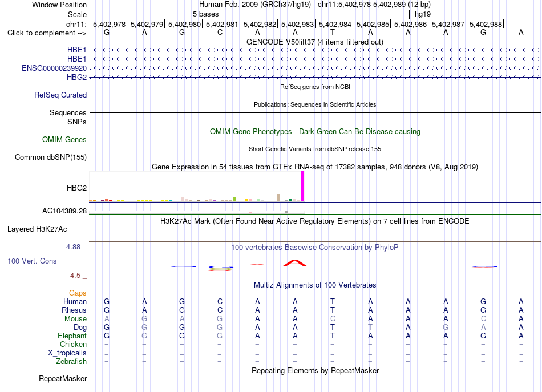
Task: Click the Layered H3K27Ac track label
Action: click(x=37, y=229)
